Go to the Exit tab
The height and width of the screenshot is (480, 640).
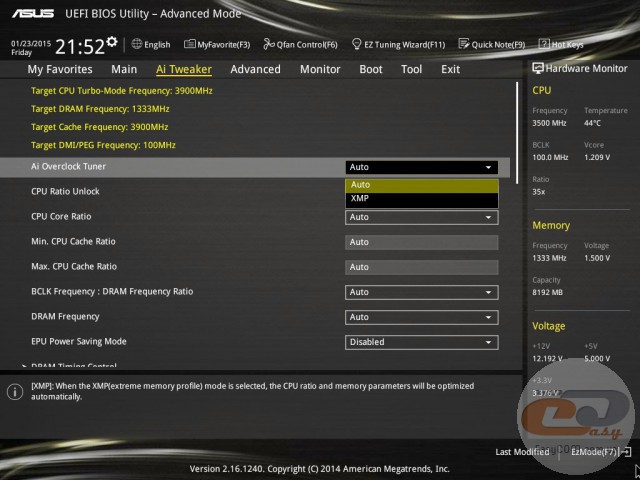(x=450, y=69)
